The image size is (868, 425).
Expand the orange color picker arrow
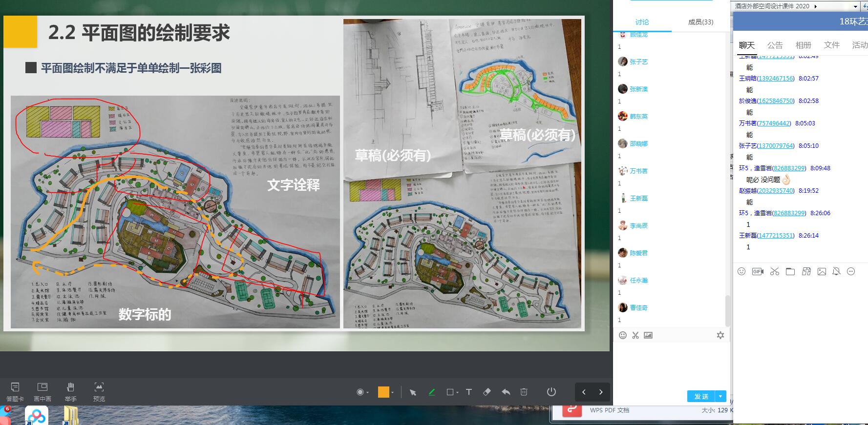(392, 392)
